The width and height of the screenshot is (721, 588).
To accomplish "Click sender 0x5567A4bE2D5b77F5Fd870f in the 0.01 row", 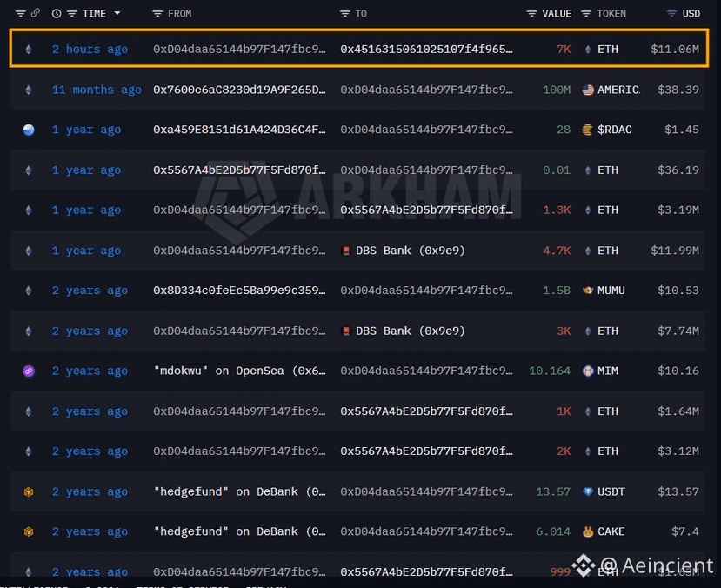I will (x=239, y=170).
